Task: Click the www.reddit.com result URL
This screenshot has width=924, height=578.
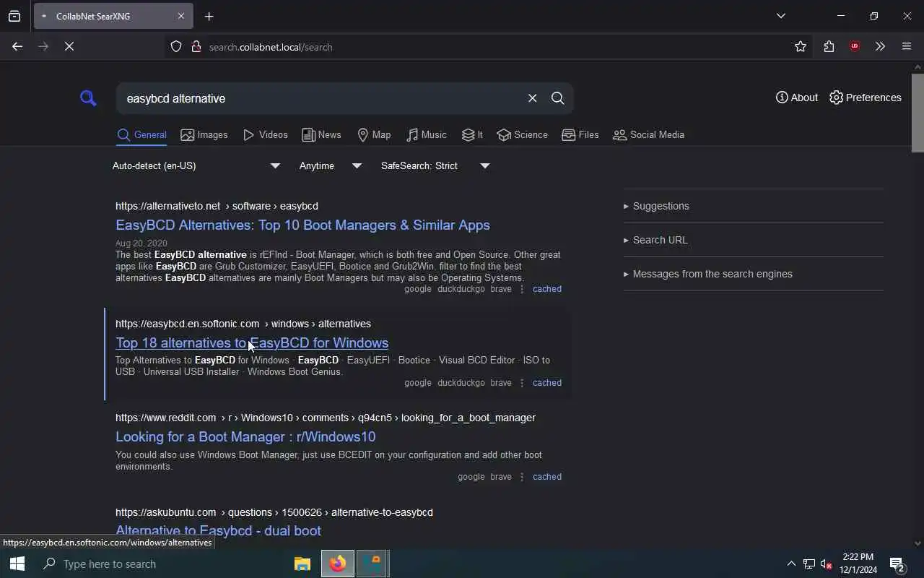Action: point(326,418)
